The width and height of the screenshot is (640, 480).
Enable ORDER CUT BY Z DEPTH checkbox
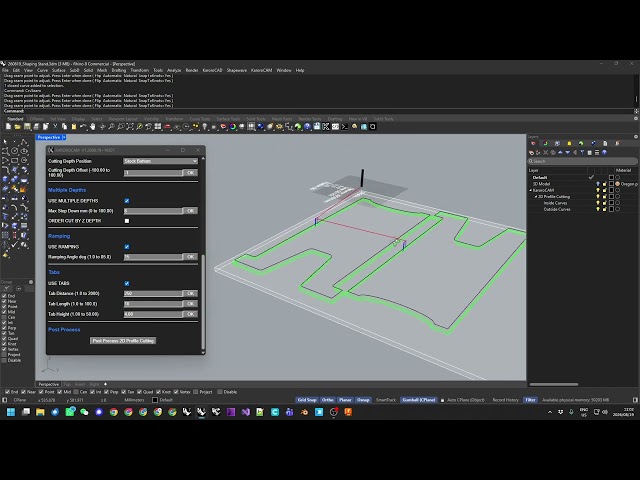click(127, 221)
